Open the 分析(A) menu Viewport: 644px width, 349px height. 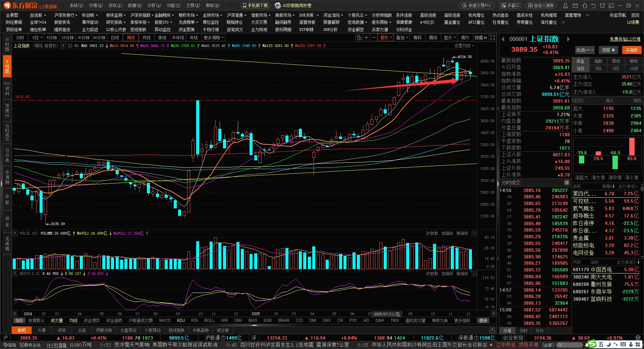tap(154, 6)
